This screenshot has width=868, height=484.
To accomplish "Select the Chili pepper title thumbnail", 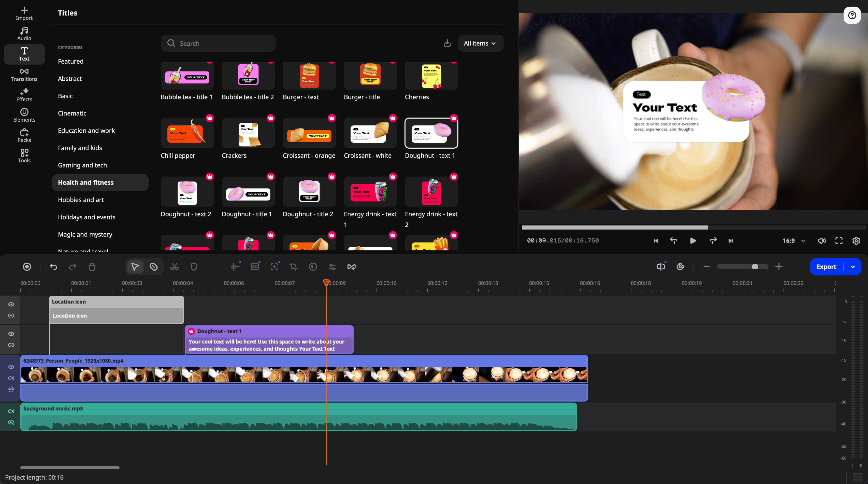I will click(x=187, y=133).
